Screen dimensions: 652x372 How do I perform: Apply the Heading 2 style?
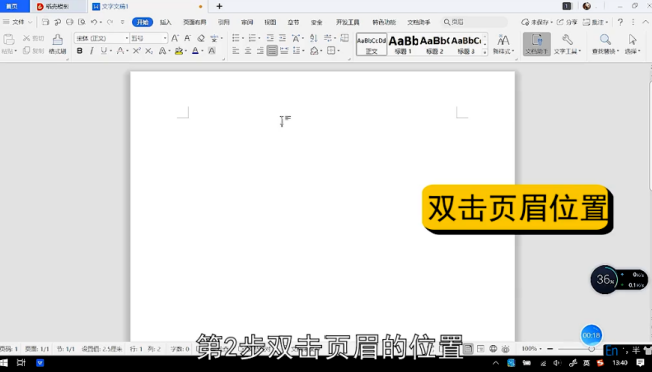pyautogui.click(x=435, y=44)
